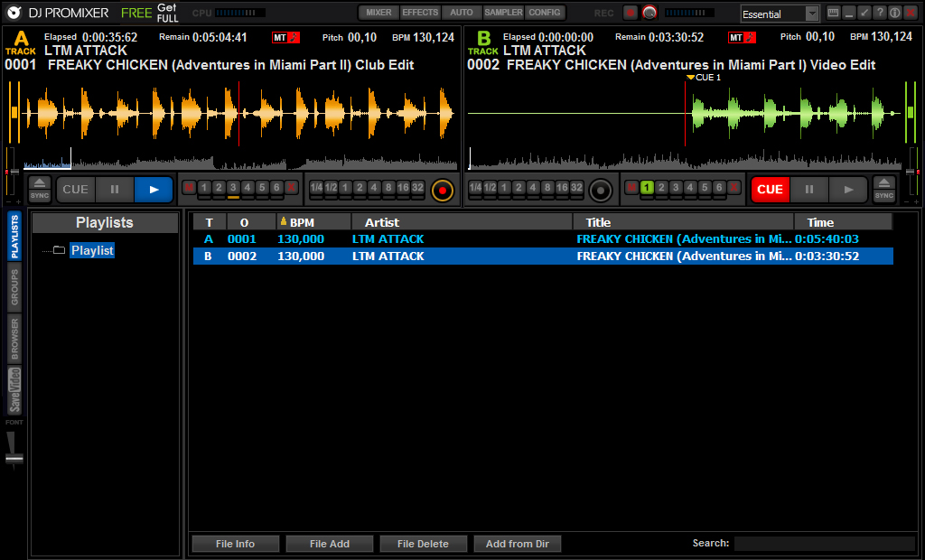Adjust the FONT size slider

point(14,458)
